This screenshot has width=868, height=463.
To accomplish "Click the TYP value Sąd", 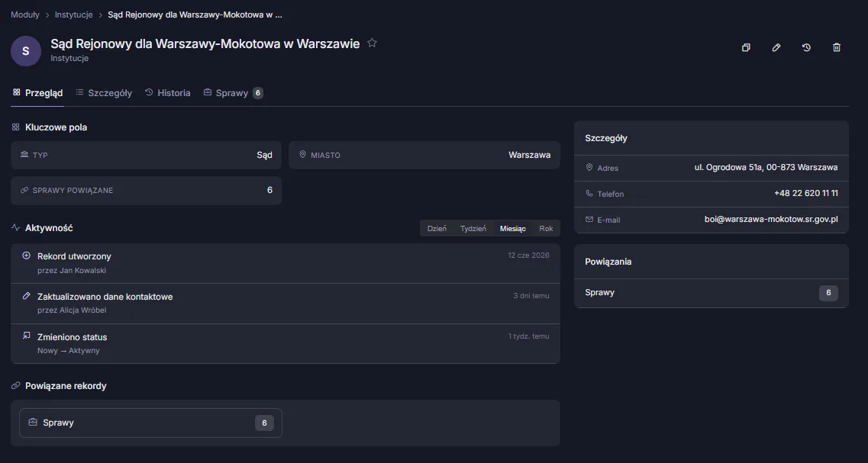I will (265, 155).
